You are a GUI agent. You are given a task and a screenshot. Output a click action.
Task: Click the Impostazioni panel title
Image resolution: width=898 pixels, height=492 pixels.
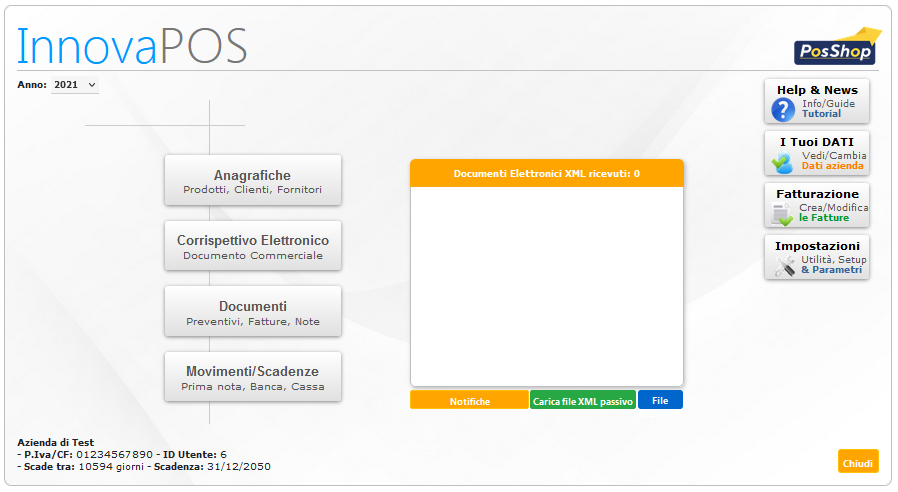817,246
